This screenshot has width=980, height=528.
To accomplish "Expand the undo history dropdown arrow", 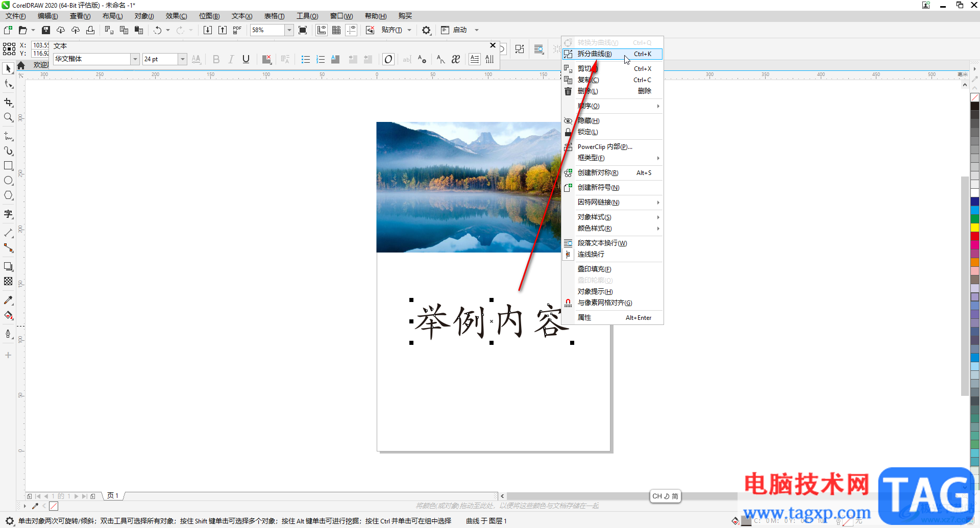I will tap(168, 30).
